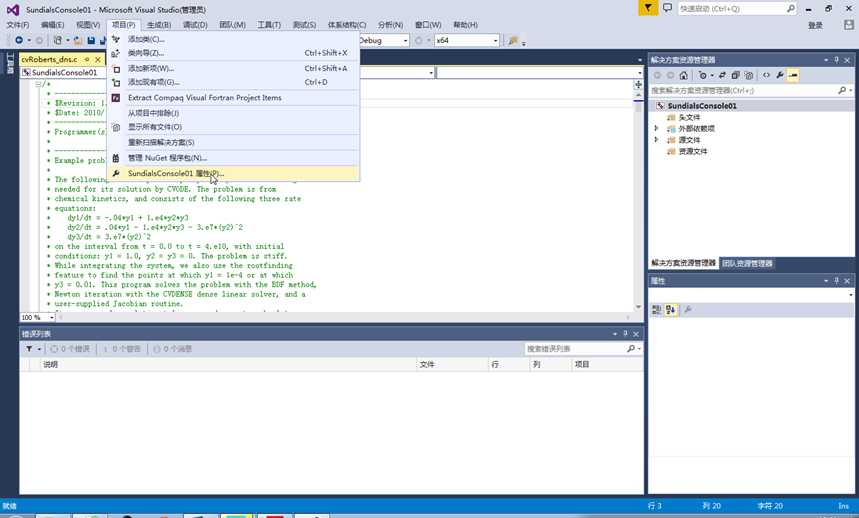This screenshot has height=518, width=859.
Task: Sort by the 说明 column header
Action: [228, 365]
